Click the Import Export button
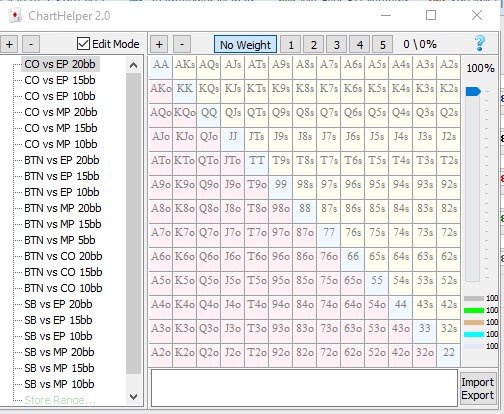Screen dimensions: 504x414 (477, 389)
